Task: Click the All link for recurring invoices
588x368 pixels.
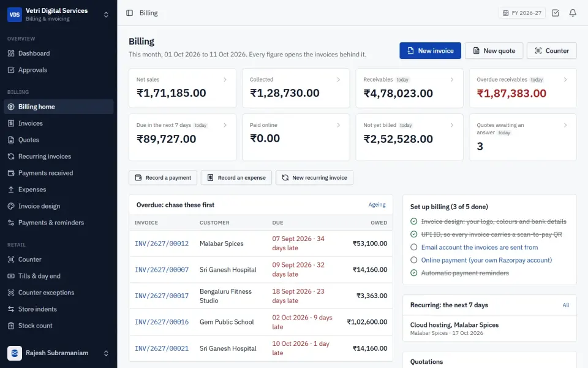Action: [x=566, y=305]
